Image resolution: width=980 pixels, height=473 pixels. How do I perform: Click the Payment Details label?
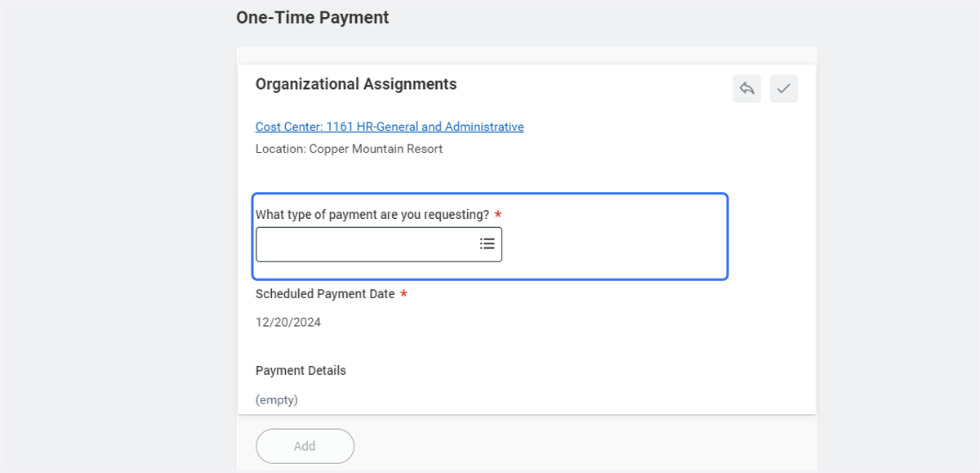coord(301,370)
